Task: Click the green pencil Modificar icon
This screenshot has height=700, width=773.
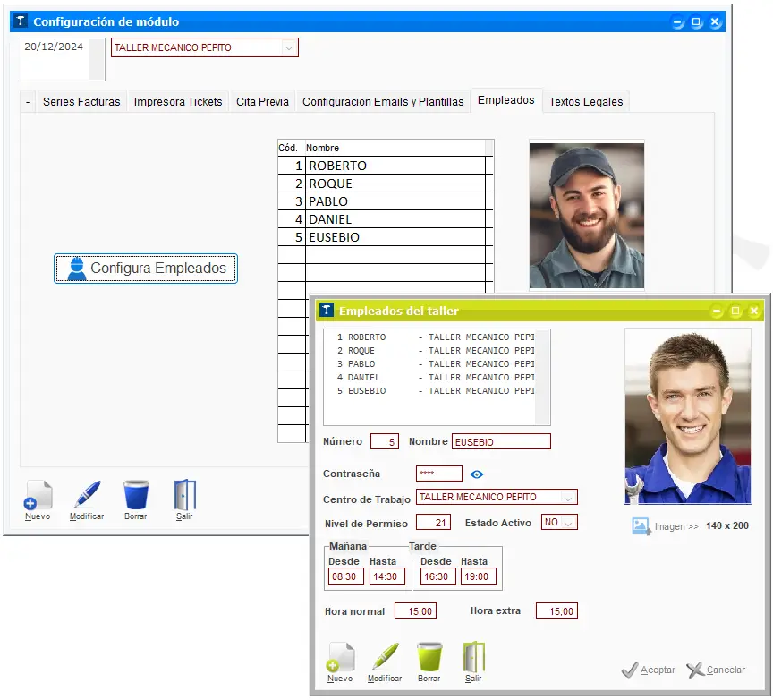Action: pyautogui.click(x=385, y=658)
